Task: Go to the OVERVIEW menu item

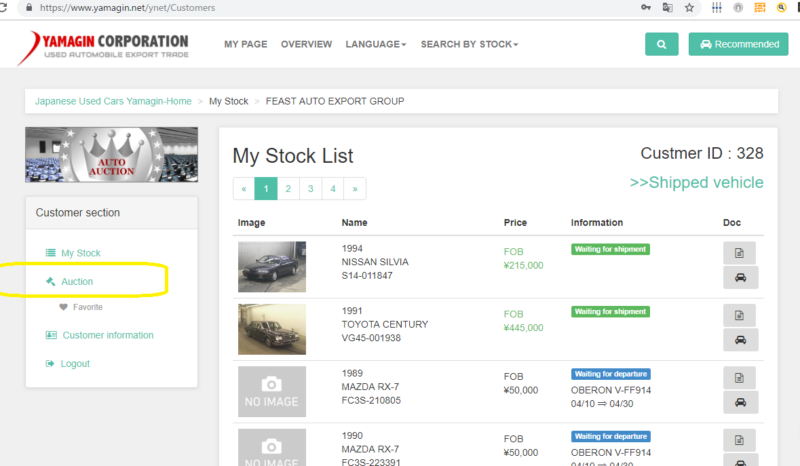Action: (306, 44)
